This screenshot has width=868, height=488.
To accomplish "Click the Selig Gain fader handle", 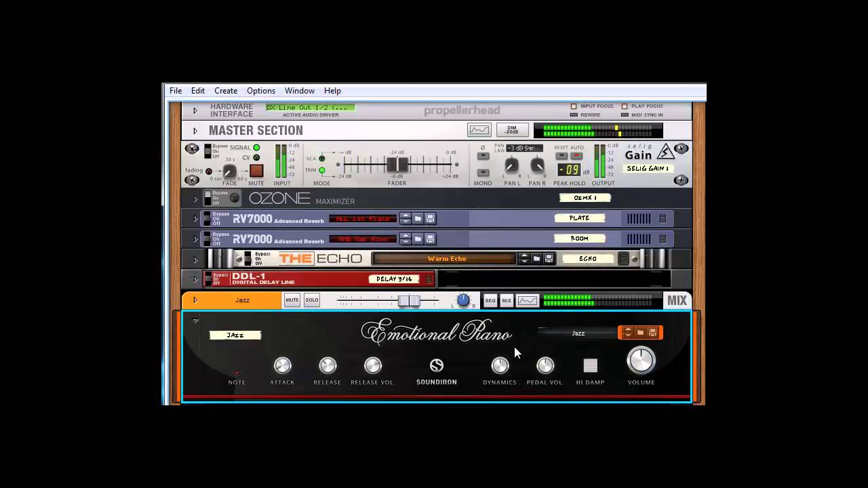I will point(397,164).
